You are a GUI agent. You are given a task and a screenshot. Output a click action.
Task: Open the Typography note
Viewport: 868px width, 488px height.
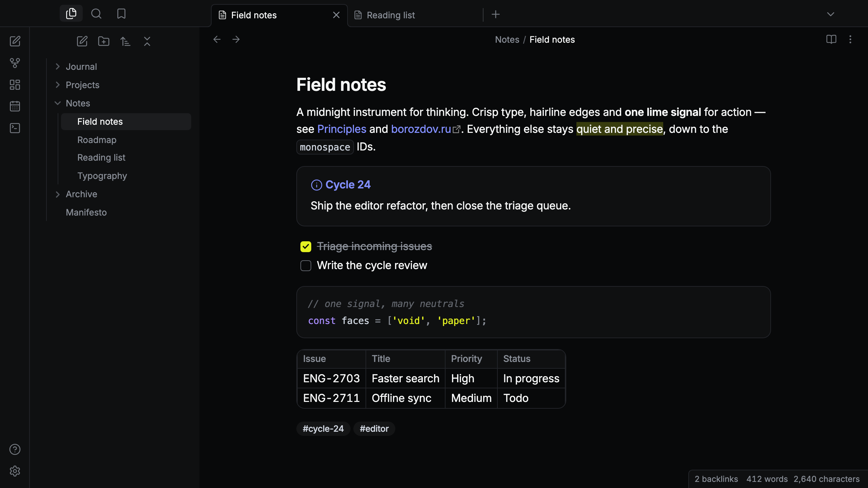coord(102,176)
